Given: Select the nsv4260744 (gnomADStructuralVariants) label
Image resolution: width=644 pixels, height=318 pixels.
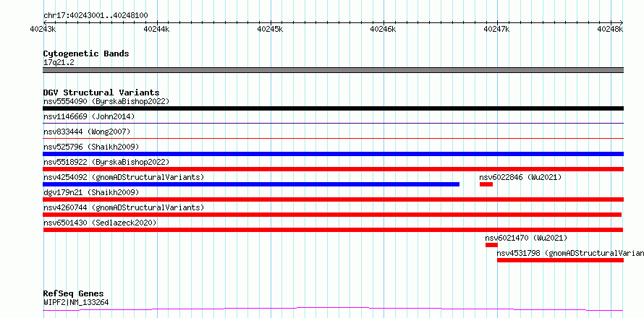Looking at the screenshot, I should point(124,207).
